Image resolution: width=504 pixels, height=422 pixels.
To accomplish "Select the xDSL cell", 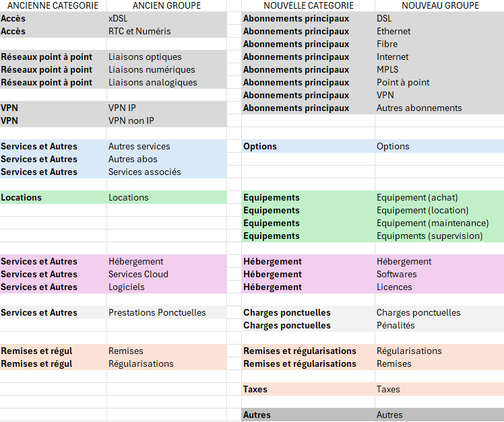I will (x=118, y=18).
